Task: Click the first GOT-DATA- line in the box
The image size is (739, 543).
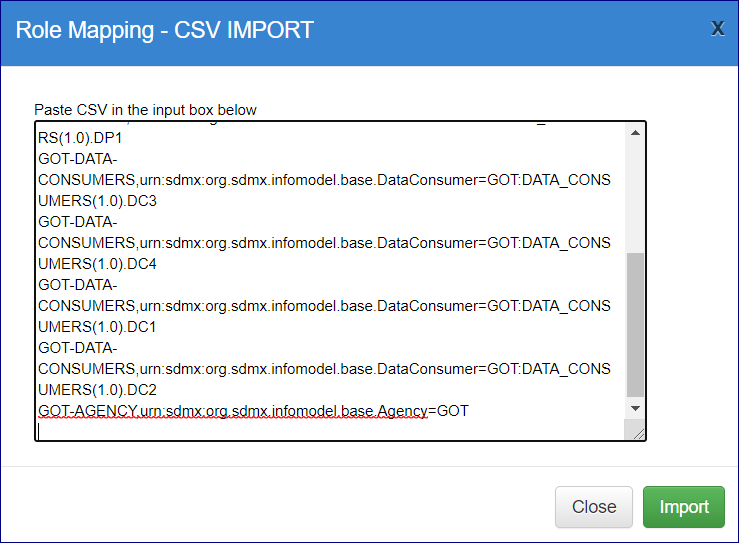Action: pyautogui.click(x=78, y=161)
